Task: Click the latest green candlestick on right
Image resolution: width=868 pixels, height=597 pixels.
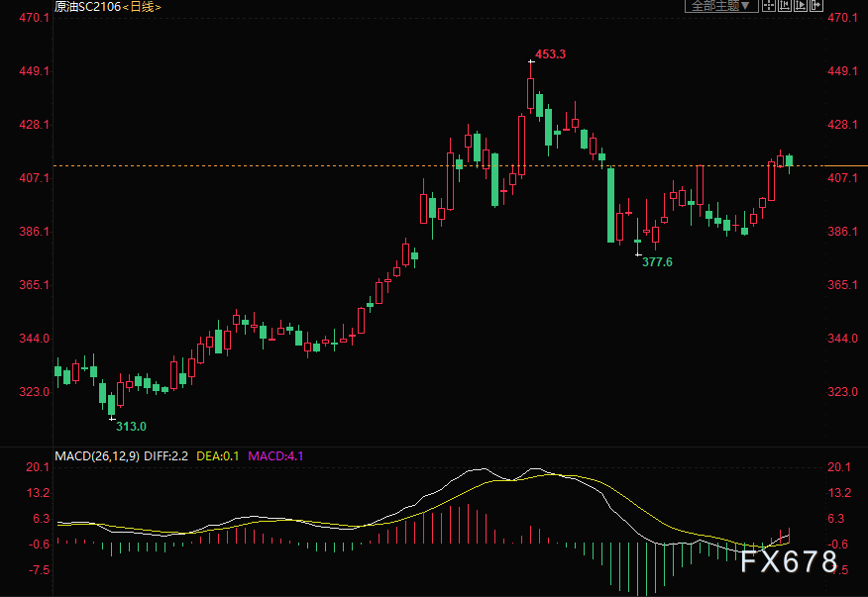Action: pos(790,161)
